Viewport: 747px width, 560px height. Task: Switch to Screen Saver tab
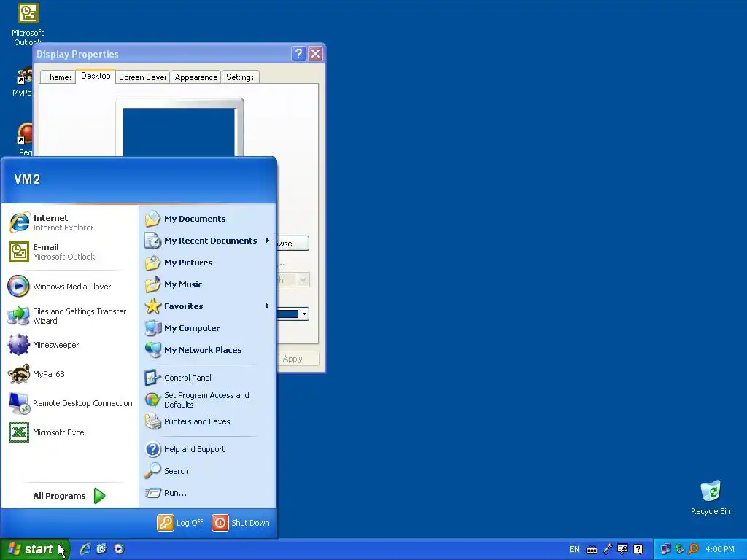click(x=142, y=77)
